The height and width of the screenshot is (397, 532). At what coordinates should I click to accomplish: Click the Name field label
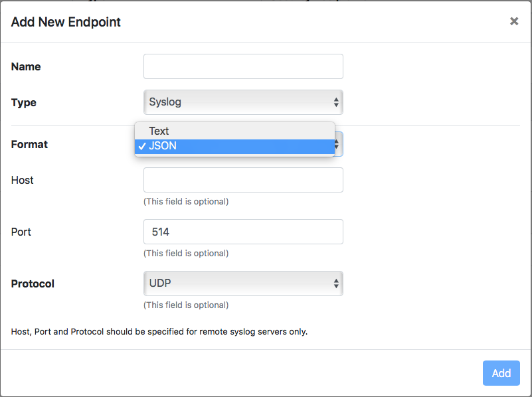tap(26, 67)
